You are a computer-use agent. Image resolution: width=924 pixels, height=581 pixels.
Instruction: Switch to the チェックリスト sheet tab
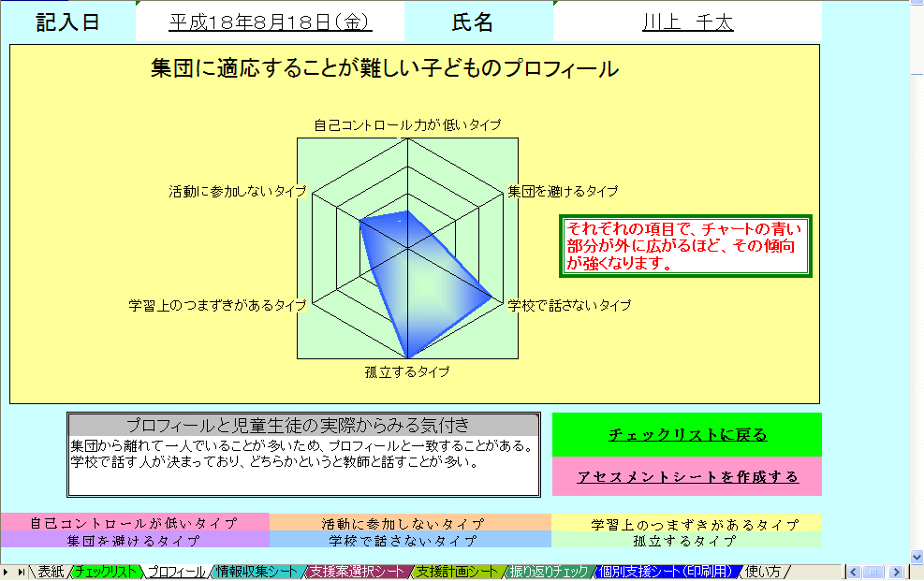pos(106,572)
